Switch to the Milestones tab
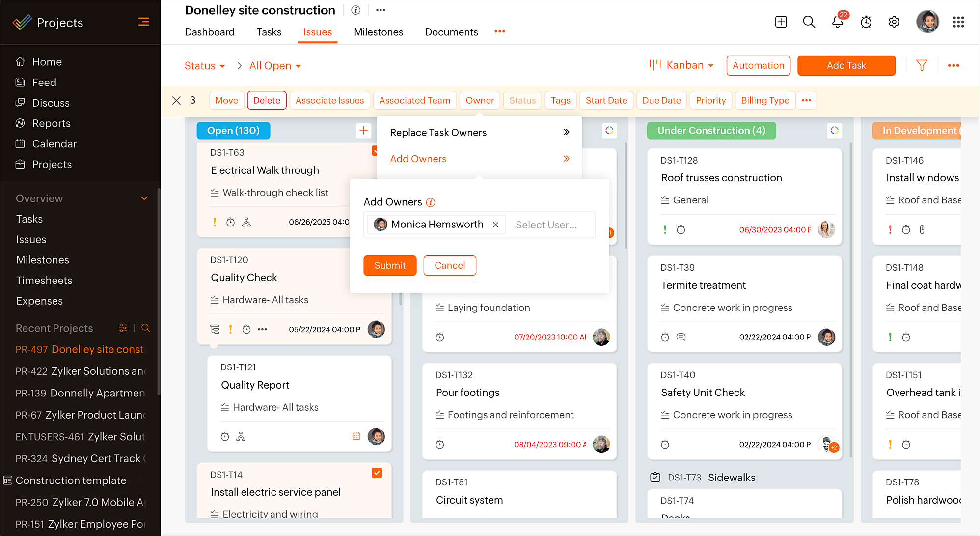 click(x=378, y=32)
